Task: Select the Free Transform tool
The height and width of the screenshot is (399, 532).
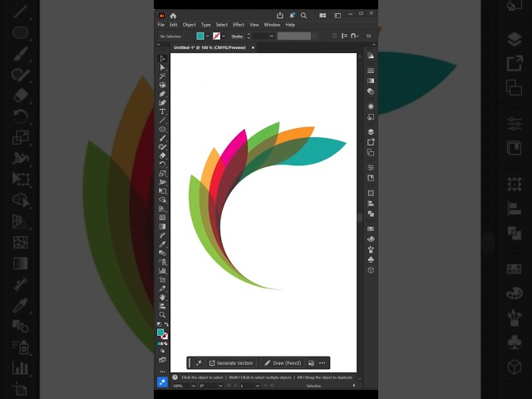Action: [163, 191]
